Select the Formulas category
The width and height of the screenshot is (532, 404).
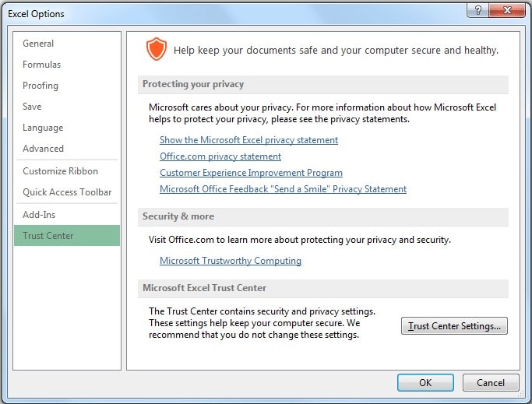pos(67,65)
